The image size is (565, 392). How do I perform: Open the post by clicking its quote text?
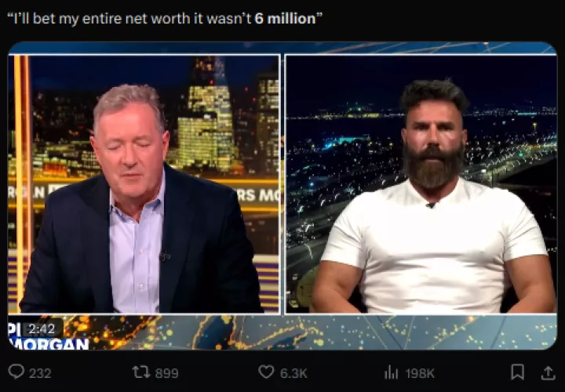coord(165,19)
